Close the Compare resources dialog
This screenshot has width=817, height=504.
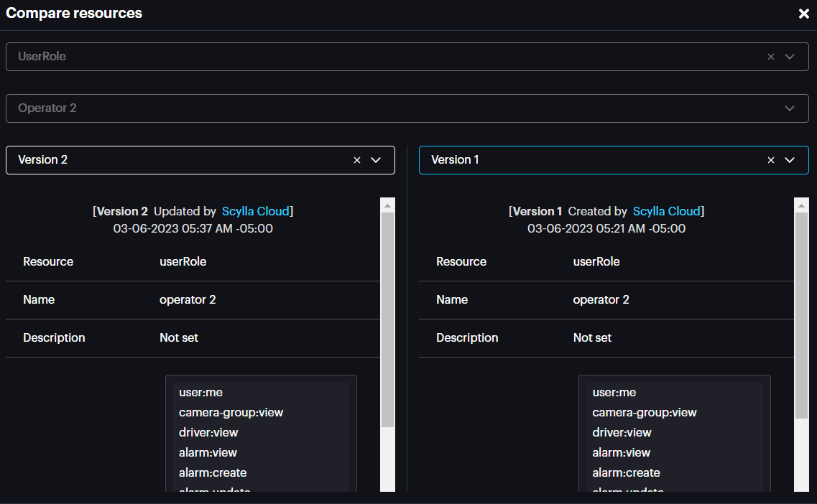tap(803, 14)
